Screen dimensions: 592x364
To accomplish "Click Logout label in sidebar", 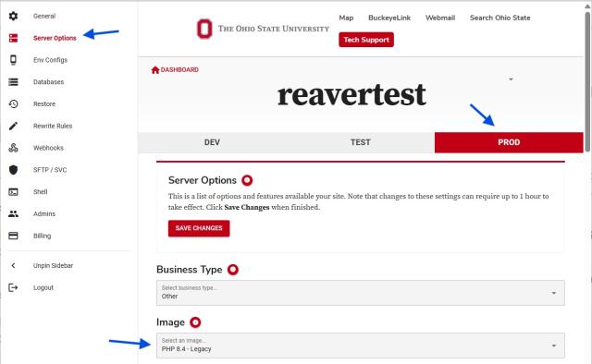I will (x=43, y=288).
